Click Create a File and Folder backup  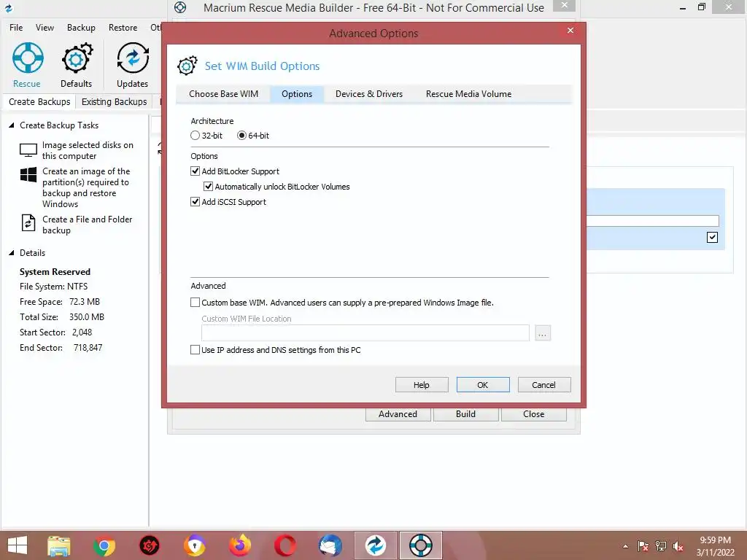click(x=88, y=225)
